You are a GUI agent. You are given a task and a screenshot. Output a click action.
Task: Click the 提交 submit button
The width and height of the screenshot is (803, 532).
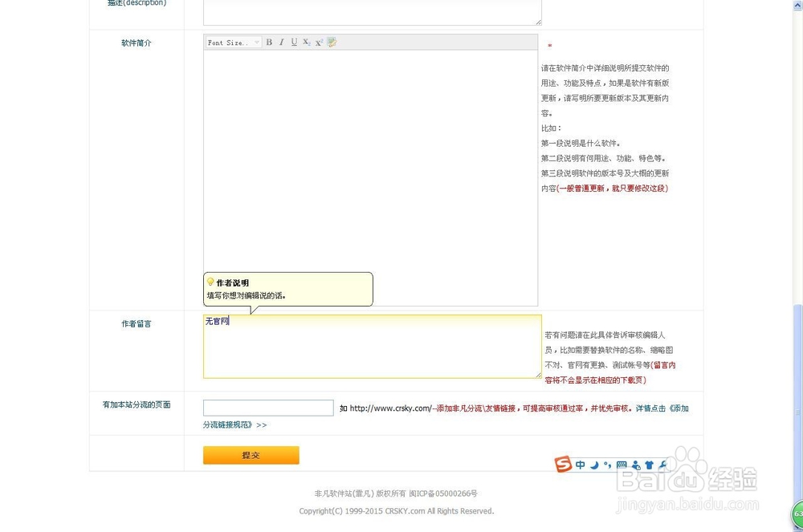[x=251, y=455]
